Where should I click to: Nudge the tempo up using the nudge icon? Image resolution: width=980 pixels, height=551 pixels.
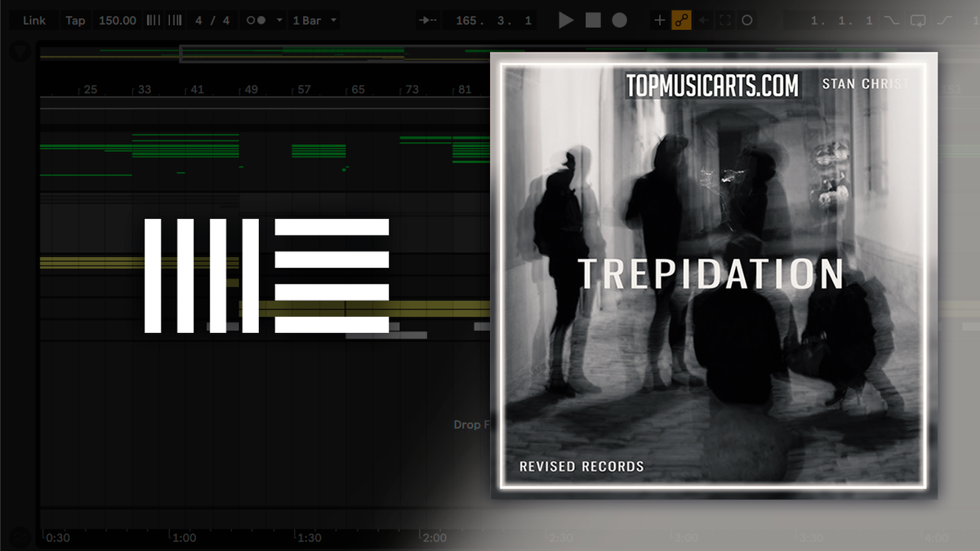click(176, 20)
